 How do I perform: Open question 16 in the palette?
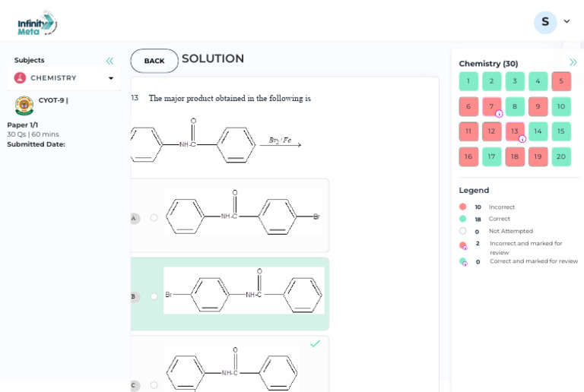(468, 156)
